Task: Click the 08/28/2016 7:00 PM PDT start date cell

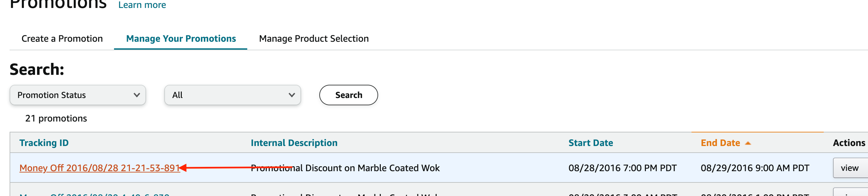Action: tap(622, 168)
